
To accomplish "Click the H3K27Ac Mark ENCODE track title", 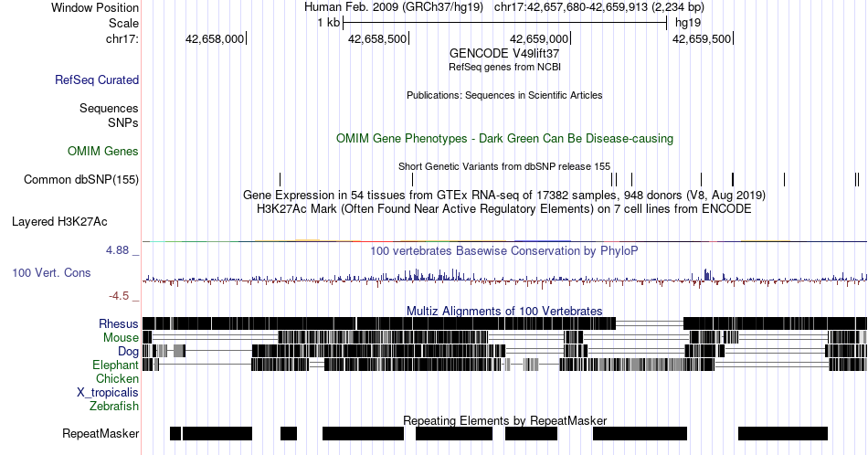I will pos(504,208).
